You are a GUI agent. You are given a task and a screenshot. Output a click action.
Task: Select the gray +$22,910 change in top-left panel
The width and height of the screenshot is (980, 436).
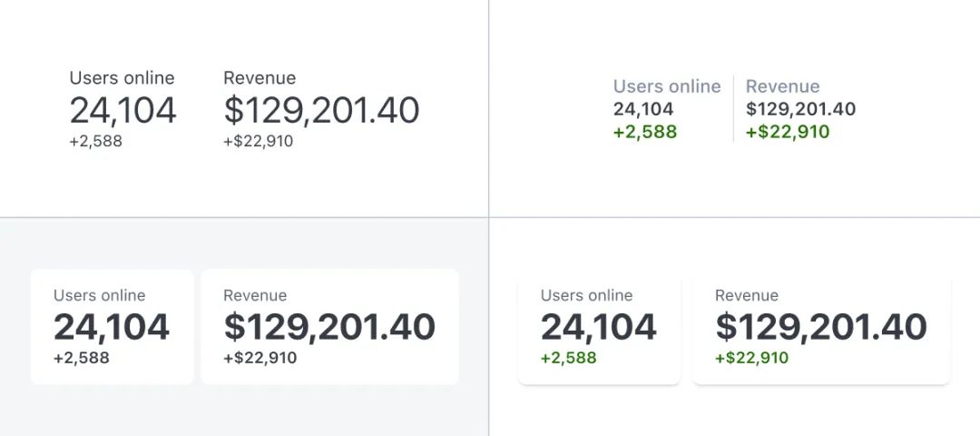pos(258,141)
